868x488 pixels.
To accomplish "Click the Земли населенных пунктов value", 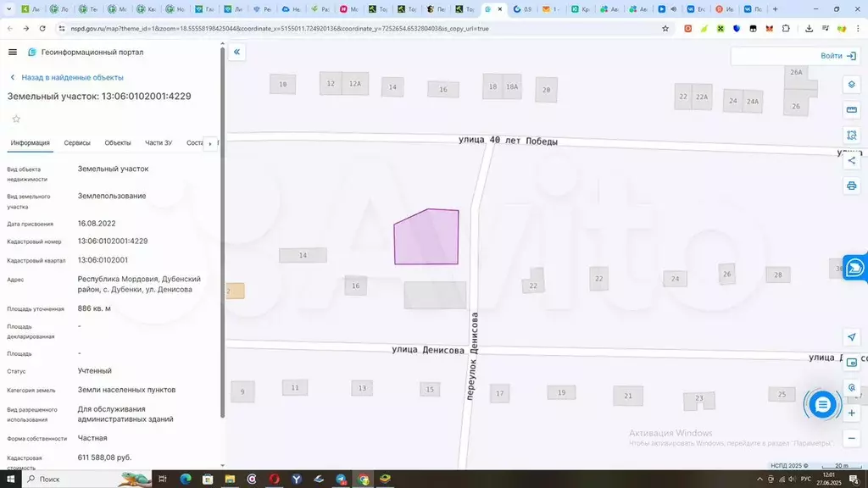I will [126, 390].
